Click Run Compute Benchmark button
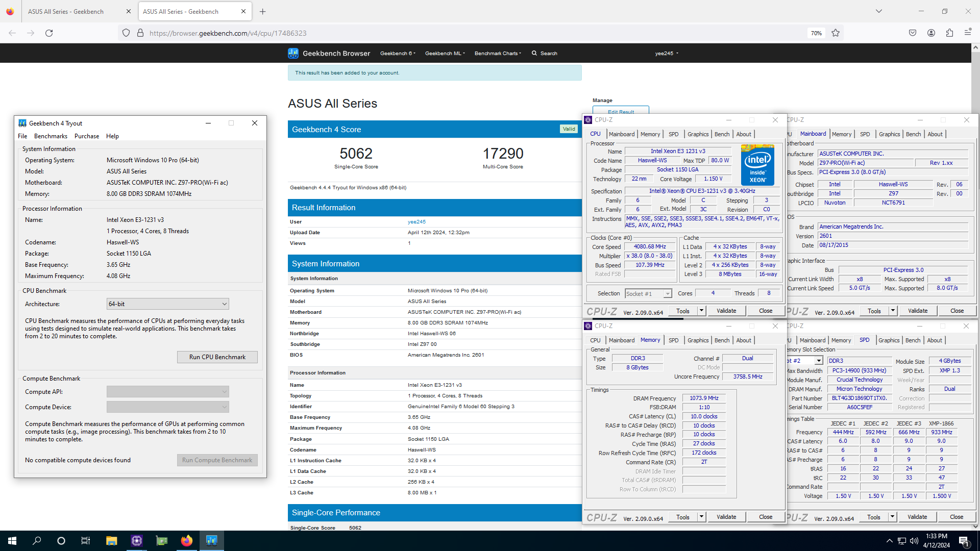 217,460
